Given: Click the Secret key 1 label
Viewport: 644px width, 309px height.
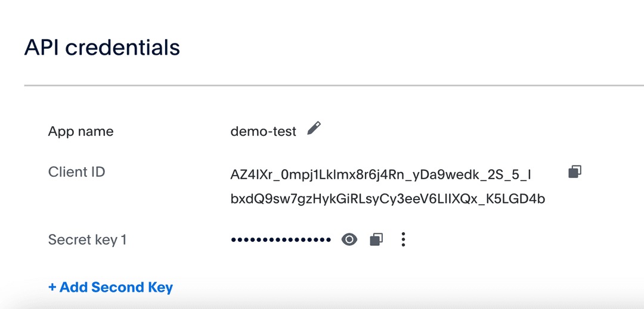Looking at the screenshot, I should coord(87,240).
